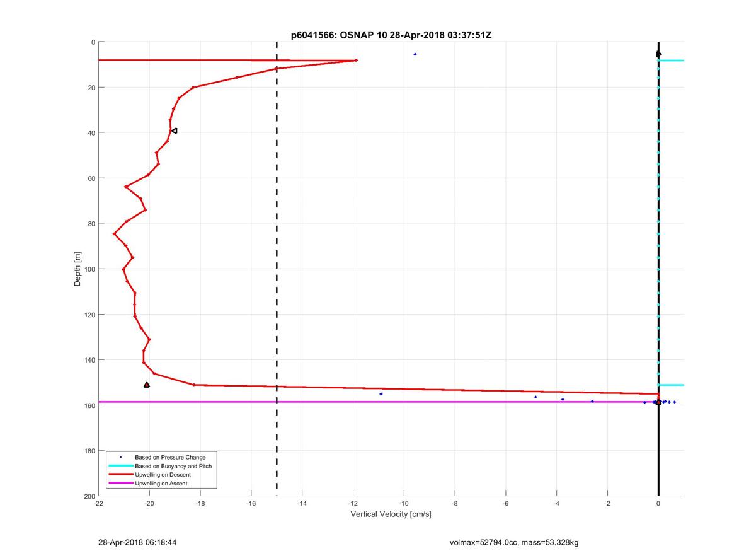Image resolution: width=756 pixels, height=558 pixels.
Task: Click the x-axis tick label 0
Action: click(658, 504)
